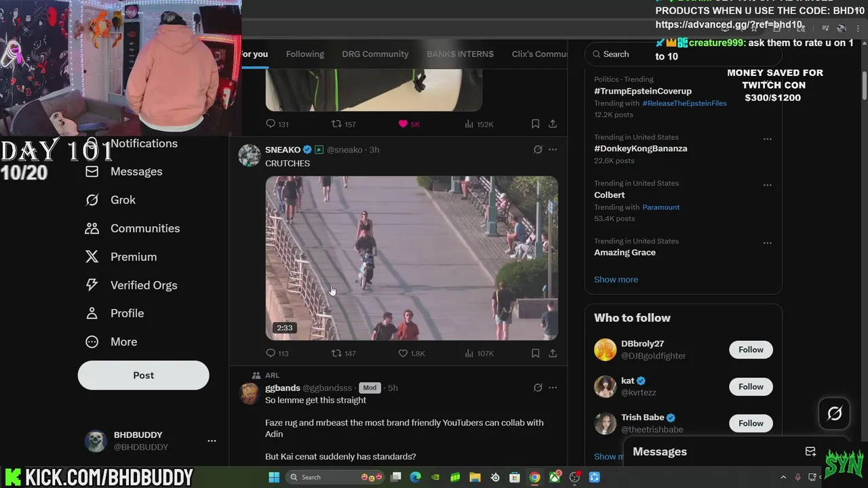Open more options for #DonkeyKongBananza trend
This screenshot has height=488, width=868.
pyautogui.click(x=767, y=139)
